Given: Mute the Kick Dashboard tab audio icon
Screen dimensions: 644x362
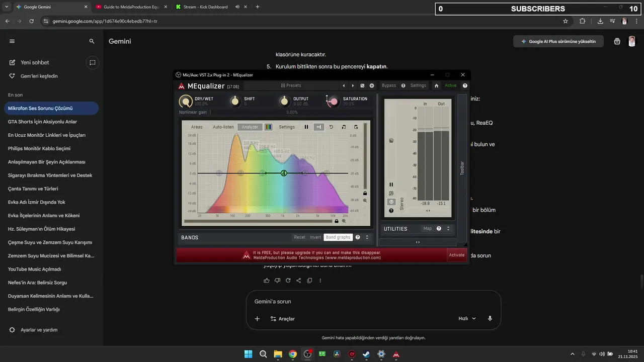Looking at the screenshot, I should [237, 7].
